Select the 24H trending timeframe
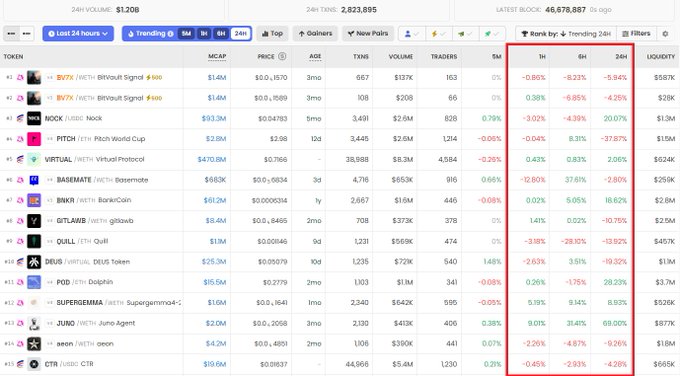Screen dimensions: 680x376 [x=240, y=33]
